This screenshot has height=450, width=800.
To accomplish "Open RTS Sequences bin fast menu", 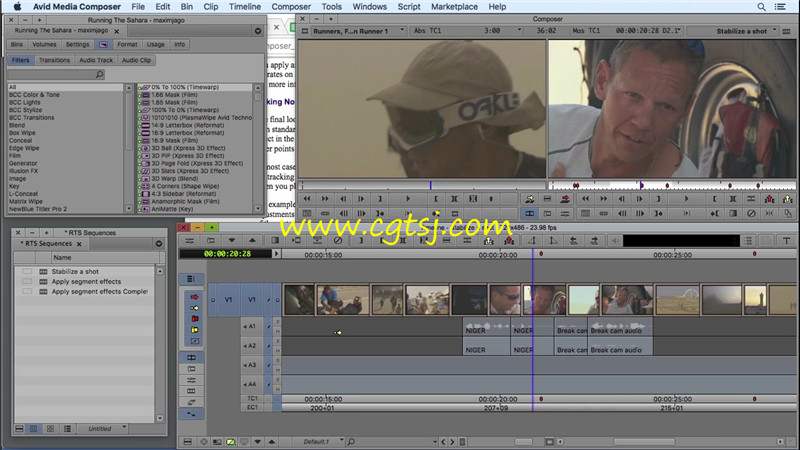I will pyautogui.click(x=159, y=244).
